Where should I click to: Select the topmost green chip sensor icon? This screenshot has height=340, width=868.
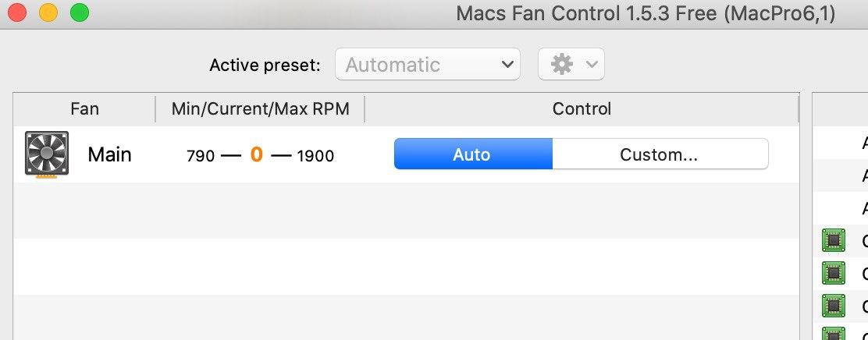(x=834, y=241)
